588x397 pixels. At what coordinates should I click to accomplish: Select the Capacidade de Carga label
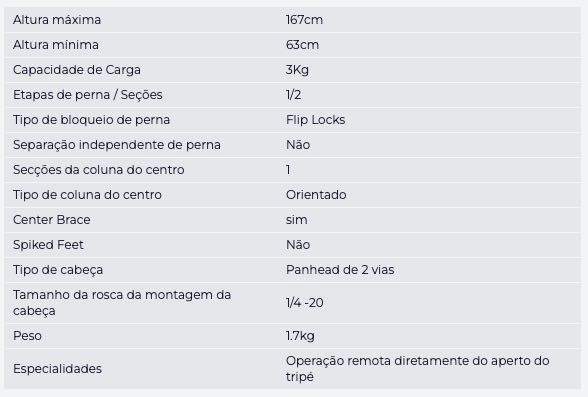pos(77,70)
